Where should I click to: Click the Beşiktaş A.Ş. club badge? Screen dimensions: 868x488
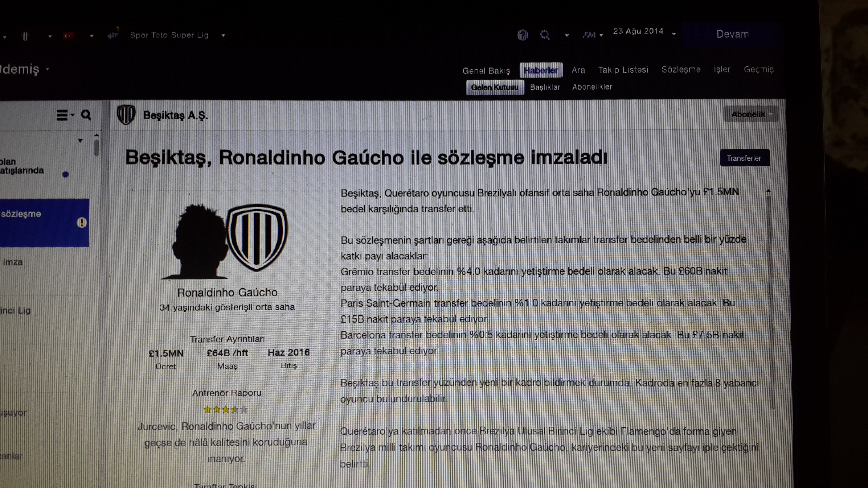(x=126, y=115)
